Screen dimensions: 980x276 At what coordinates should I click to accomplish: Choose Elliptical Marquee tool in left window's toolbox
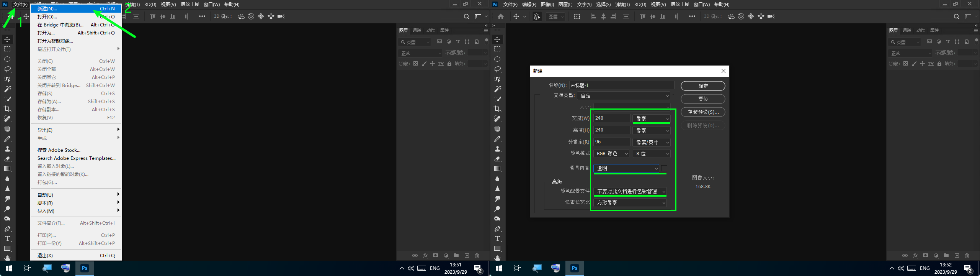tap(7, 59)
